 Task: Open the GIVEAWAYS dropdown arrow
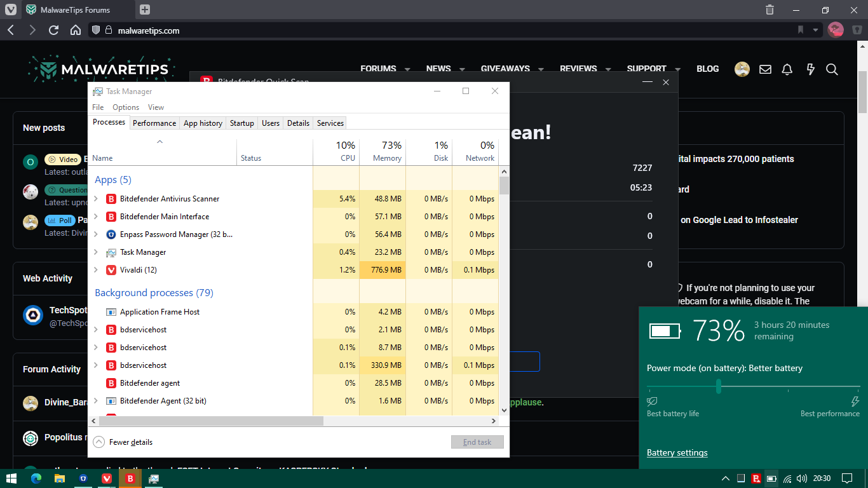click(541, 69)
